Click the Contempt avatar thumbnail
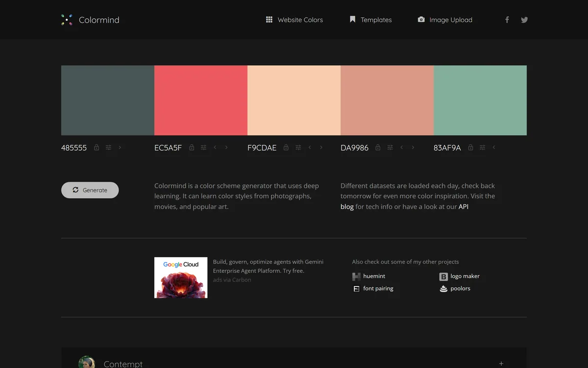Screen dimensions: 588x368 tap(87, 362)
